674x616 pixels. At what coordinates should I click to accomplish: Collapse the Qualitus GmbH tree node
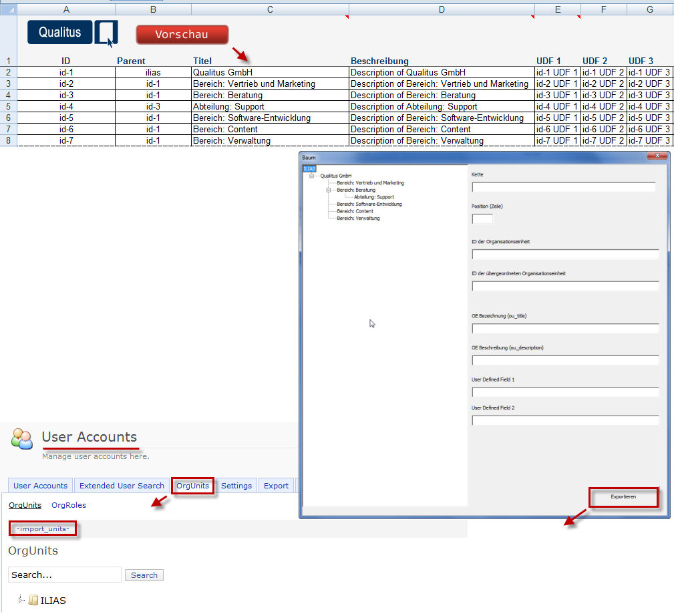point(312,176)
